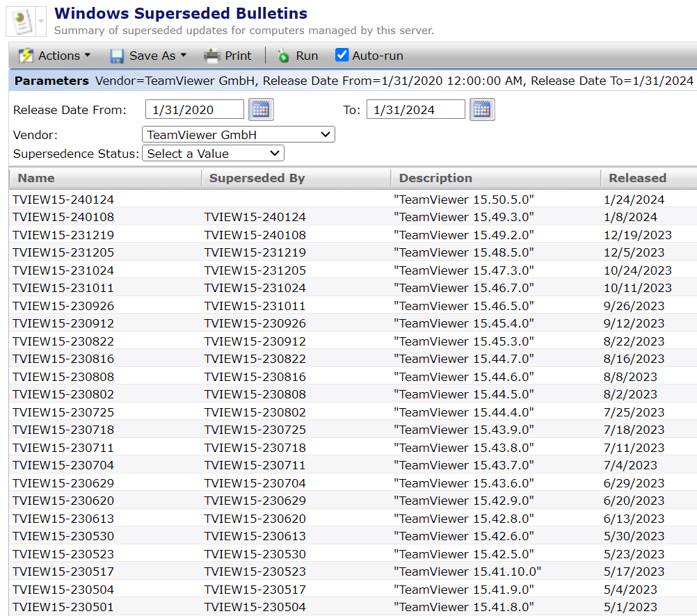697x616 pixels.
Task: Select TVIEW15-231011 in the Name column
Action: pos(63,288)
